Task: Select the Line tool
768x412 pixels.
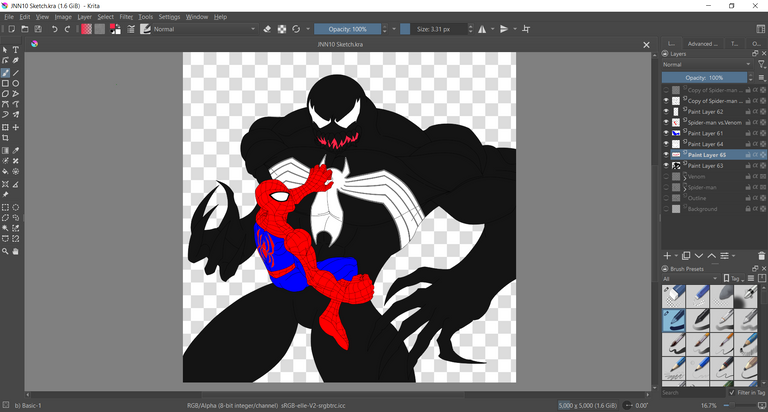Action: tap(16, 73)
